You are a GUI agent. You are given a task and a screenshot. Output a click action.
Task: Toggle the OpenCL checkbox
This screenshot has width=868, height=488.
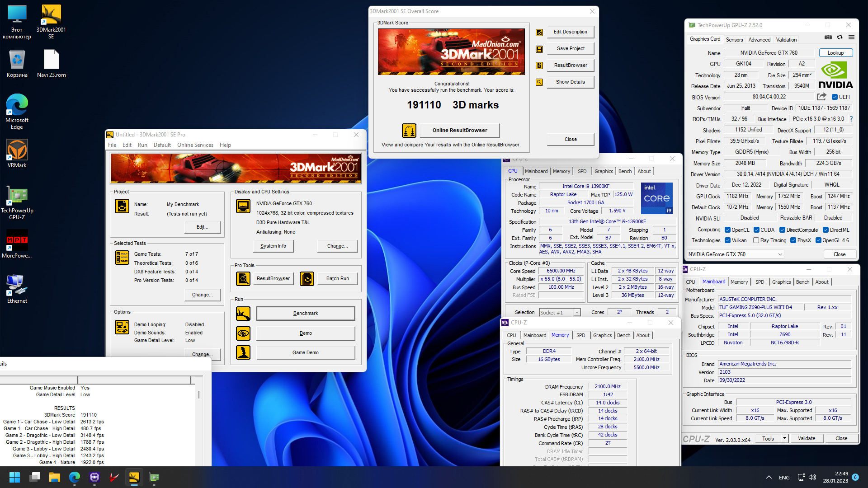pyautogui.click(x=727, y=230)
